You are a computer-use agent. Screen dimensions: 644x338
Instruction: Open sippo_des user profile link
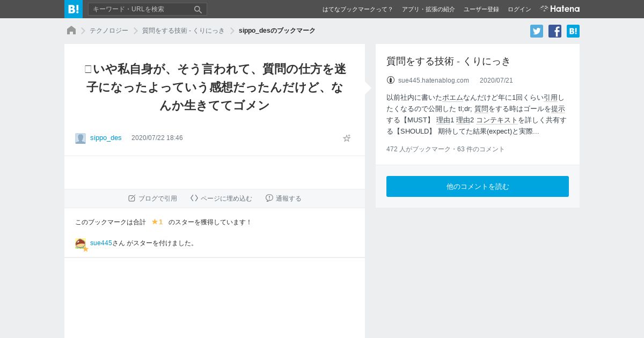click(x=106, y=138)
